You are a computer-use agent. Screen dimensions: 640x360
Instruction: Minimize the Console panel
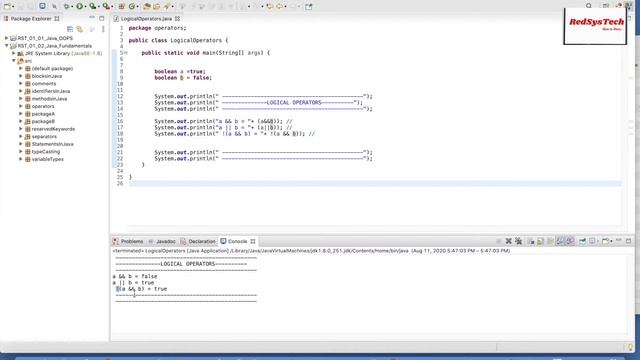[619, 241]
